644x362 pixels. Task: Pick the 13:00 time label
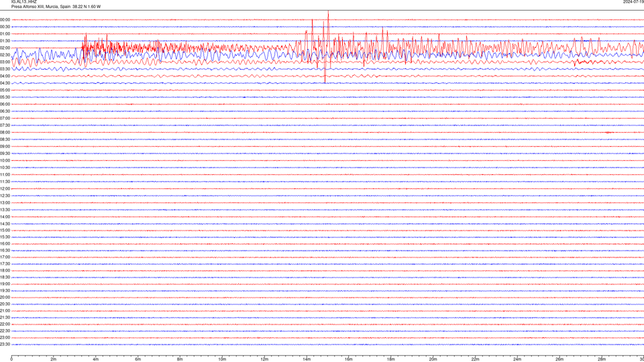pyautogui.click(x=5, y=202)
